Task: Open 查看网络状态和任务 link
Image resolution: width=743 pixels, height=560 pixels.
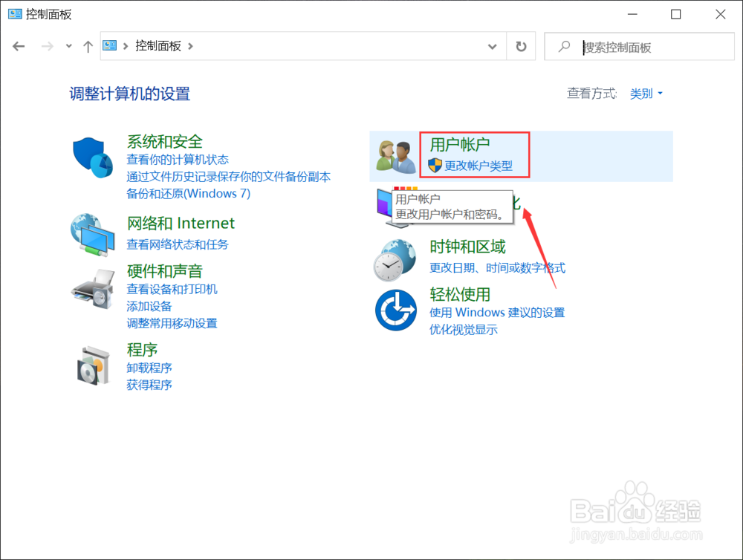Action: 178,244
